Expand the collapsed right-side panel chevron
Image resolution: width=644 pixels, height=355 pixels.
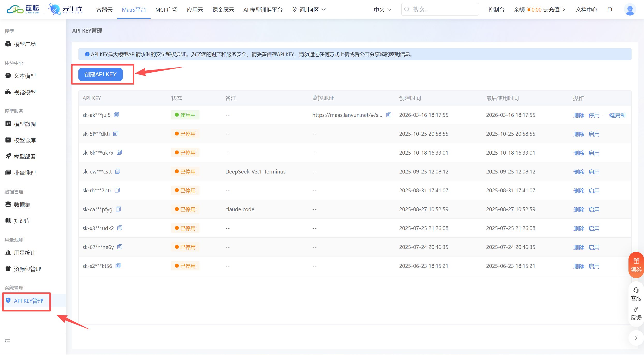point(636,338)
